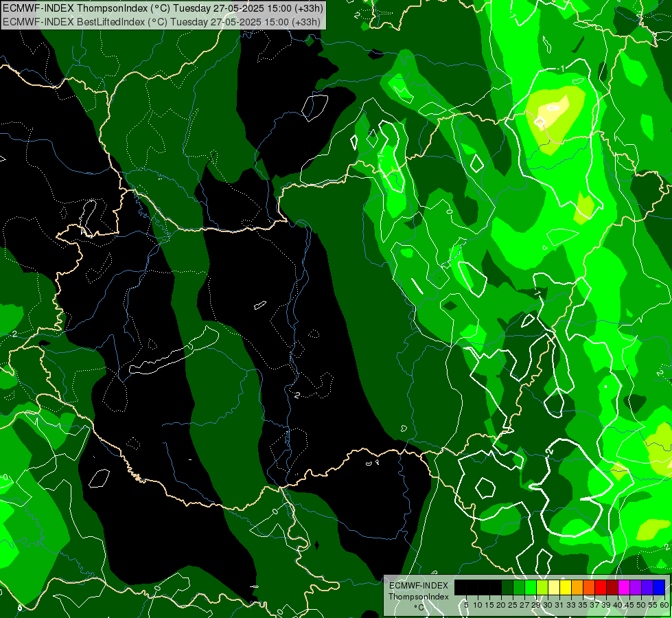The image size is (672, 618).
Task: Select the pale yellow 30–31 legend swatch
Action: click(554, 587)
